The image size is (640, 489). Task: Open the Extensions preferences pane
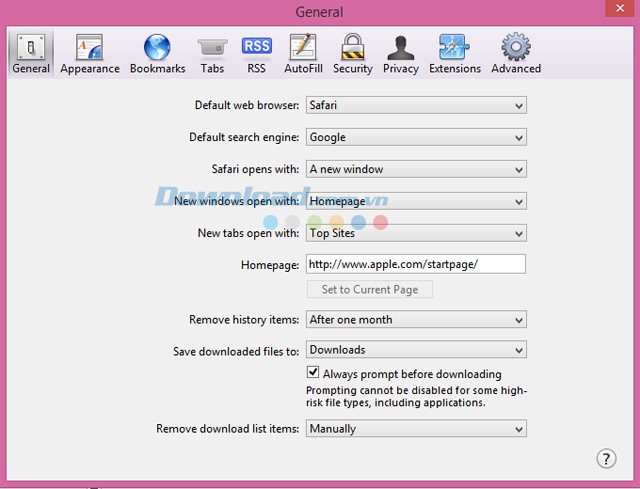453,54
